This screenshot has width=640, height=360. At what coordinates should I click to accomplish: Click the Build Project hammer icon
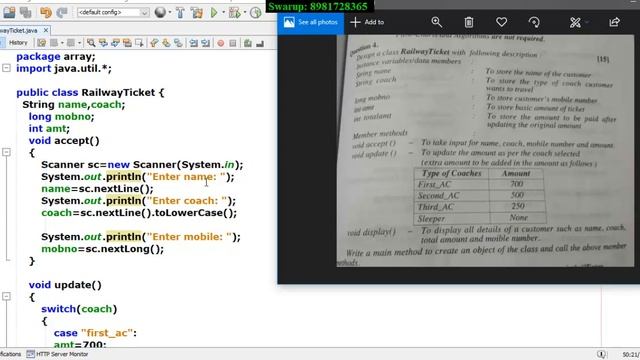coord(180,12)
